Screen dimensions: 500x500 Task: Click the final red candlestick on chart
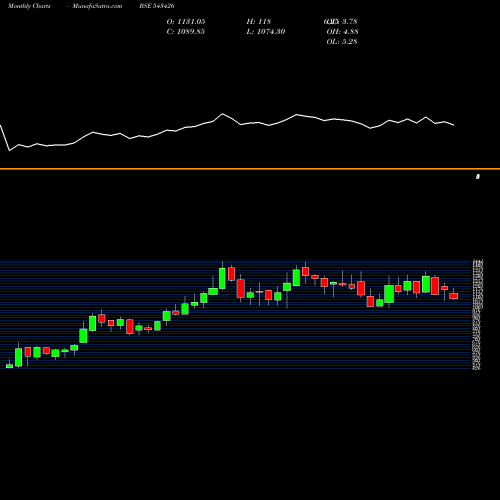point(454,296)
